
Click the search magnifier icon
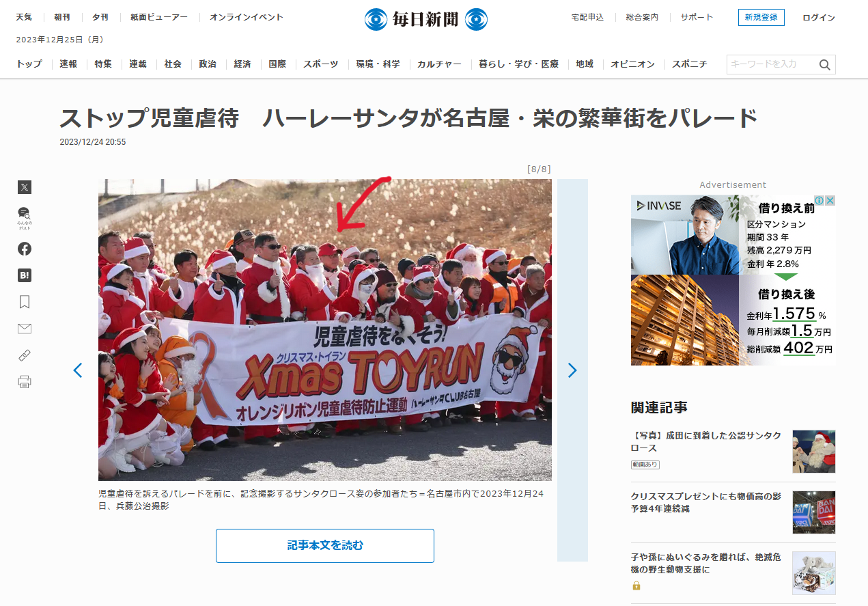tap(825, 65)
